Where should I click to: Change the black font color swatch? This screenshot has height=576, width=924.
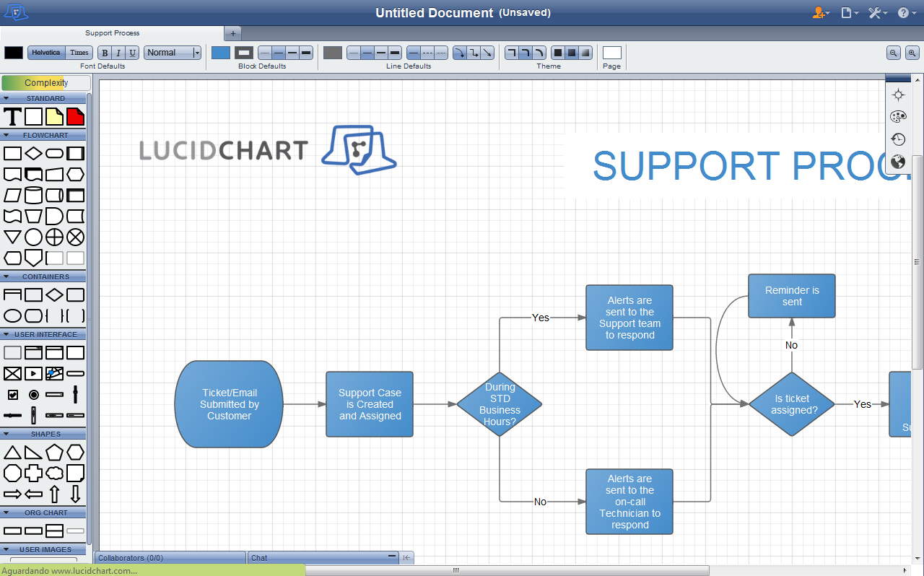click(x=14, y=53)
